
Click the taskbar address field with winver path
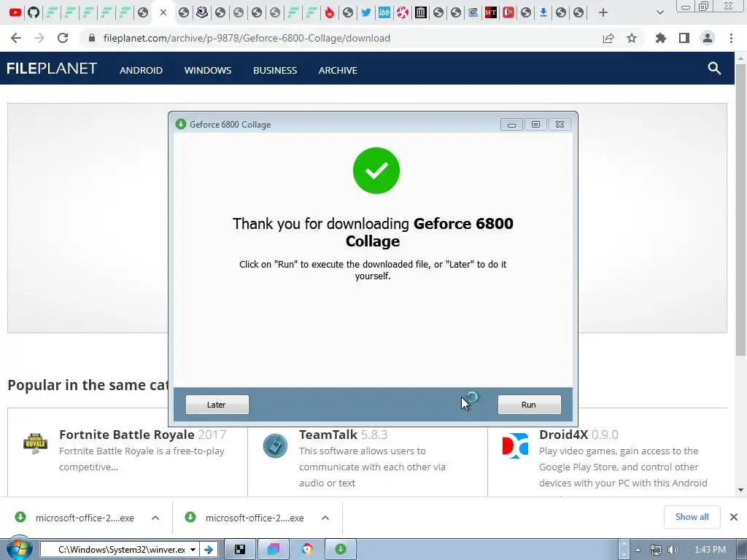(x=122, y=550)
